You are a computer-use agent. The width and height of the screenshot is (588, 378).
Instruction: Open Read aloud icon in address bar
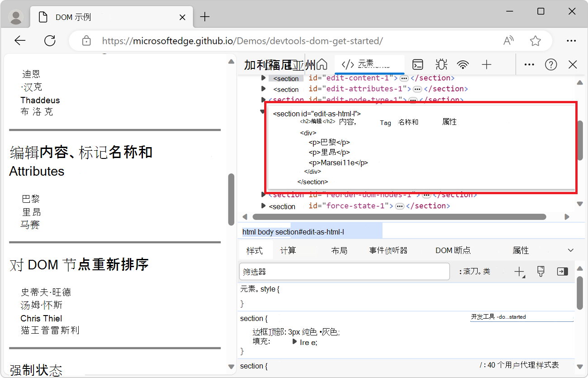(508, 41)
